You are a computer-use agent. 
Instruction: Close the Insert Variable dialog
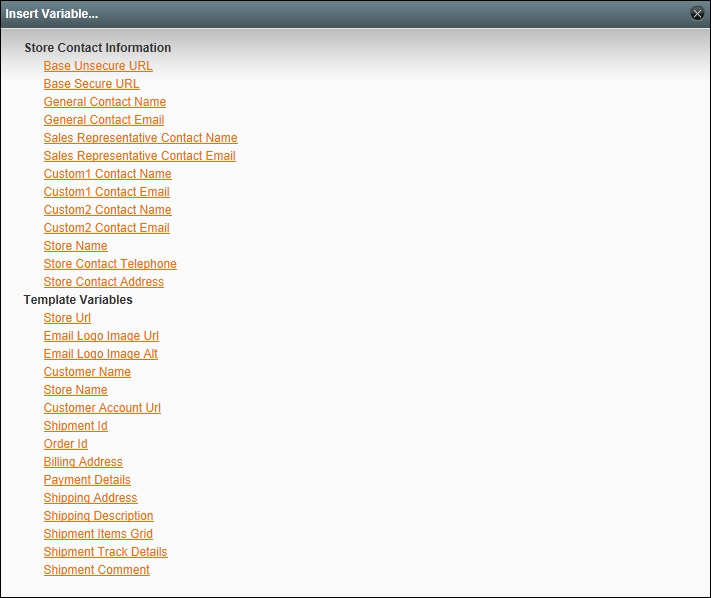pos(697,14)
